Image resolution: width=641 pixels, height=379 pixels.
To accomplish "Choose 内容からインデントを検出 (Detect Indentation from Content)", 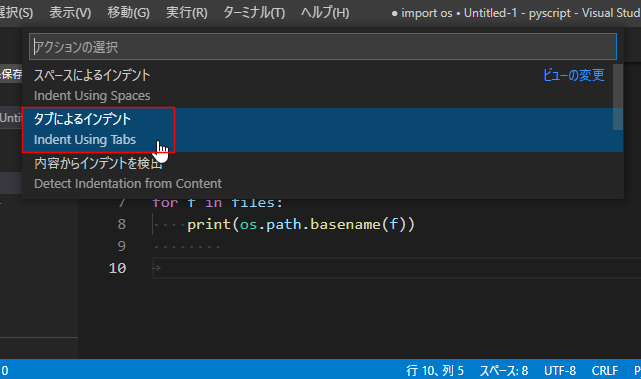I will pos(323,174).
